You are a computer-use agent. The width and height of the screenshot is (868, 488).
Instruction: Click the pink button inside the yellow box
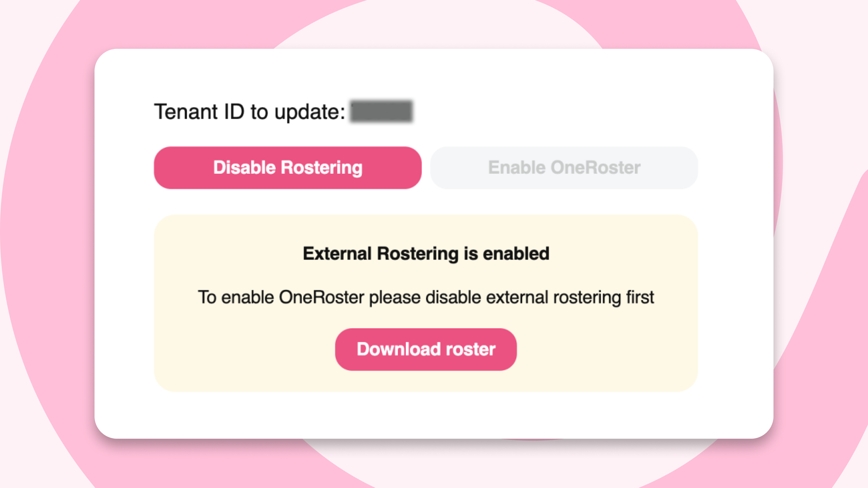425,349
